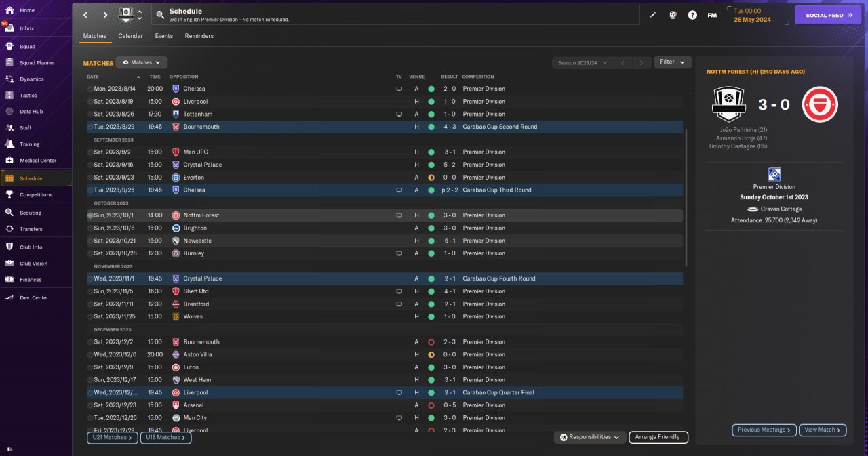Select the circle for Sat 2023/9/2 Man UFC match
This screenshot has height=456, width=868.
pos(90,152)
